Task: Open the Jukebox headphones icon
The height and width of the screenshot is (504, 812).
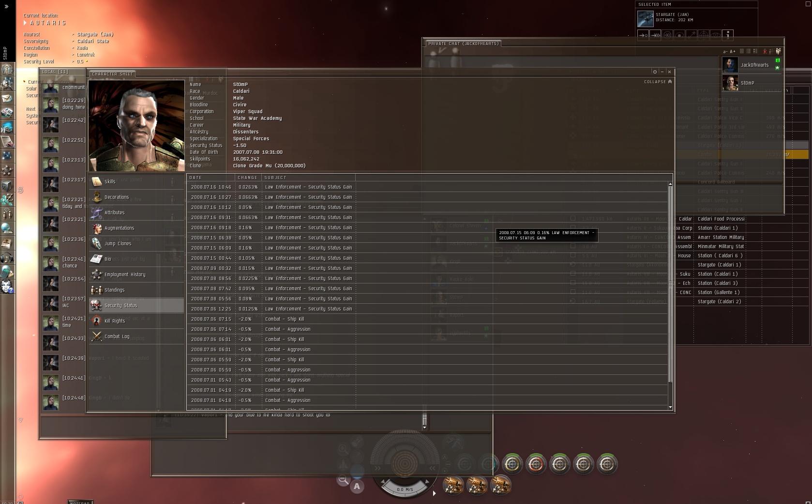Action: (x=7, y=257)
